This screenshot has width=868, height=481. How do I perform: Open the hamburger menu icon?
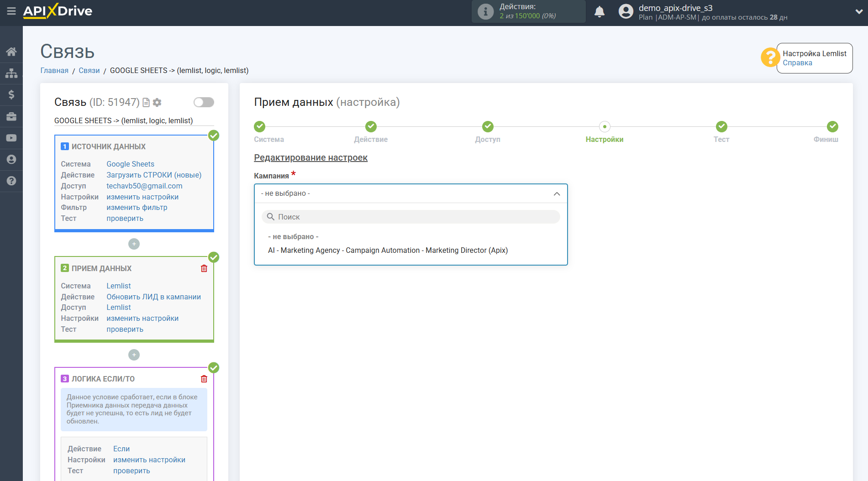click(11, 11)
